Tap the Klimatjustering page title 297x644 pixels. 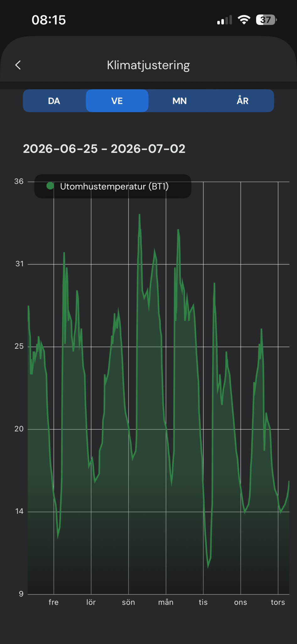148,65
